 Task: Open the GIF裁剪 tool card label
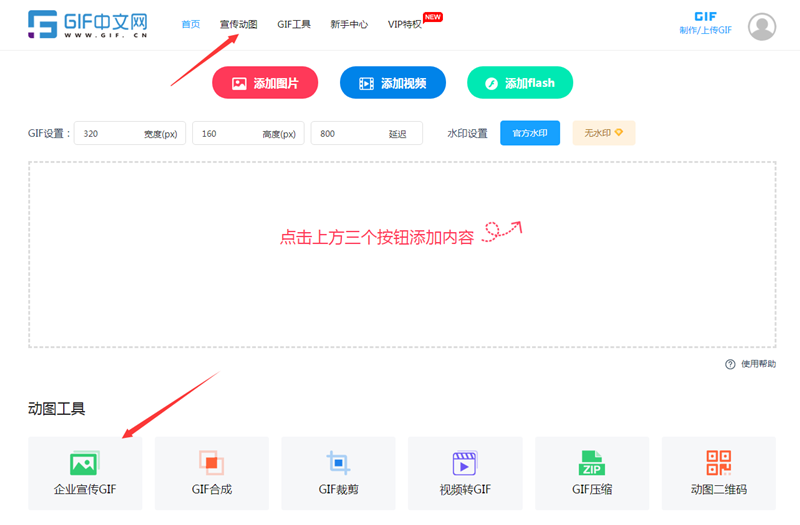pyautogui.click(x=338, y=490)
